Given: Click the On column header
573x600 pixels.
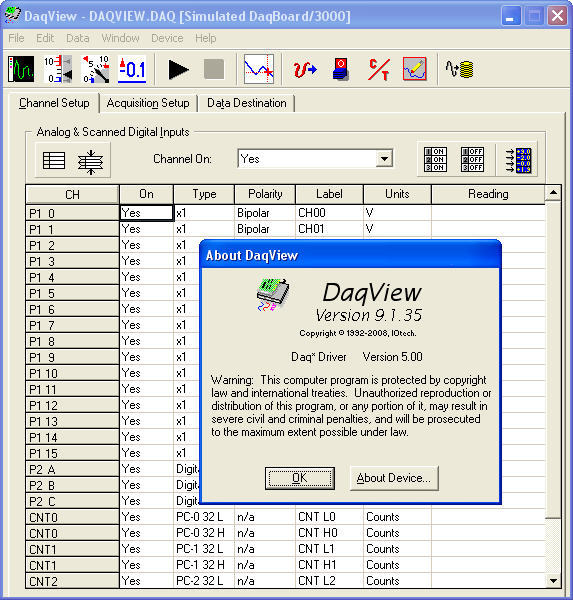Looking at the screenshot, I should (x=146, y=194).
